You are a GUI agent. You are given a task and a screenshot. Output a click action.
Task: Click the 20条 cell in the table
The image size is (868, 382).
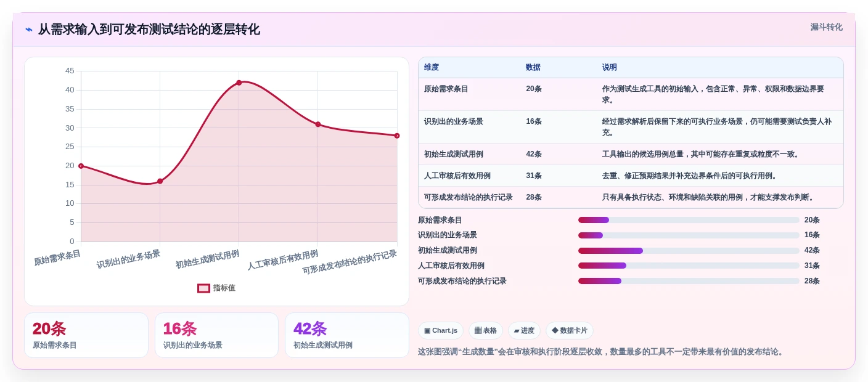[534, 89]
